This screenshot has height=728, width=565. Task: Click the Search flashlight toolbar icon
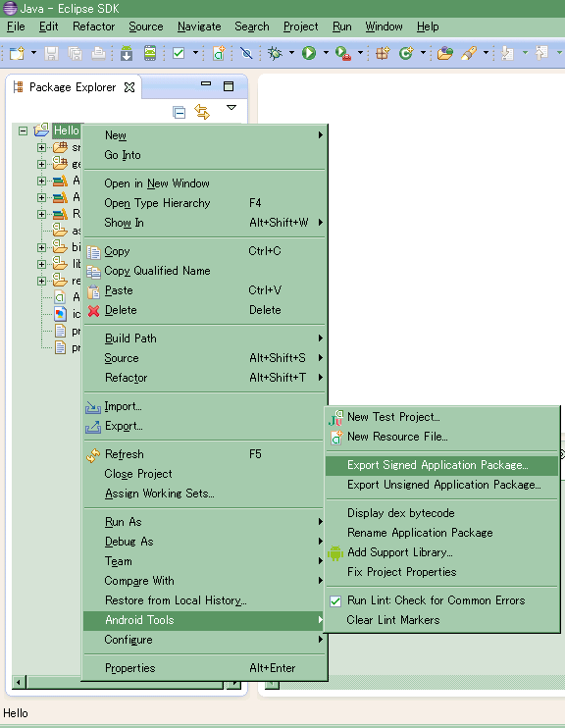tap(470, 53)
